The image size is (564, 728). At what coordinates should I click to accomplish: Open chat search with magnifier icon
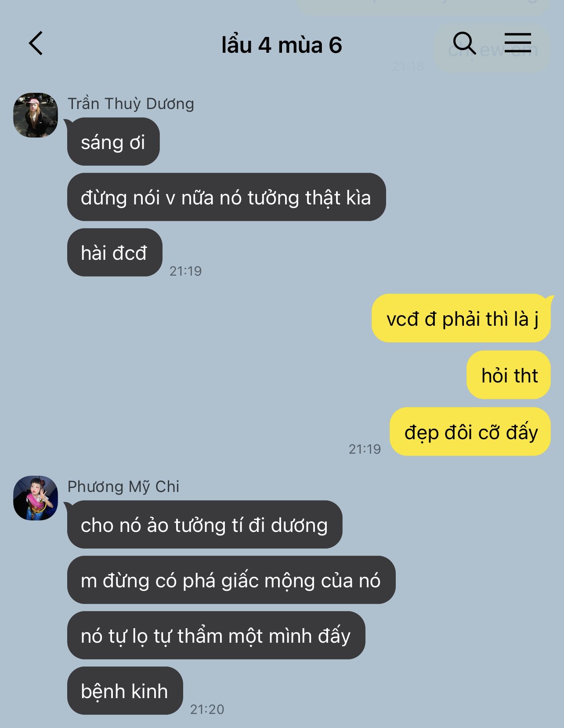pos(464,43)
